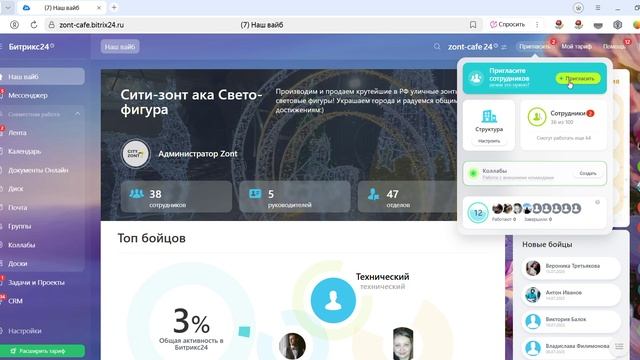
Task: Click Антон Иванов in Новые бойцы
Action: (571, 295)
